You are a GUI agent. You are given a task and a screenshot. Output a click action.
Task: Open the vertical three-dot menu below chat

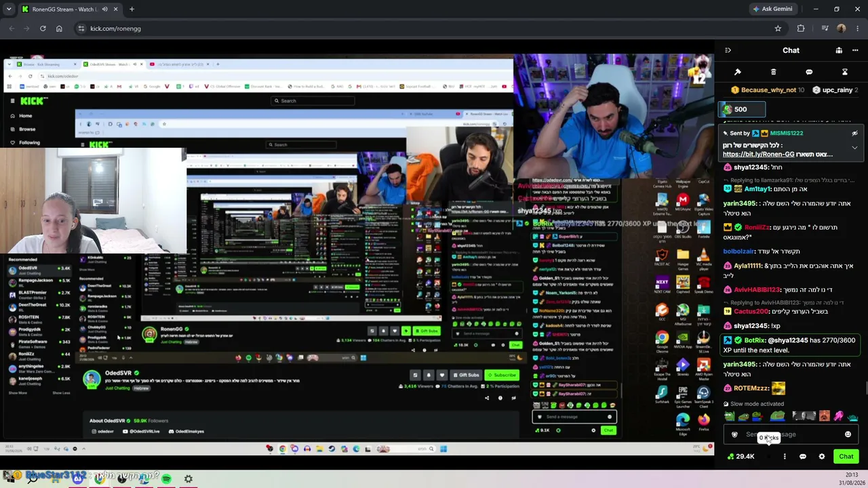[785, 457]
